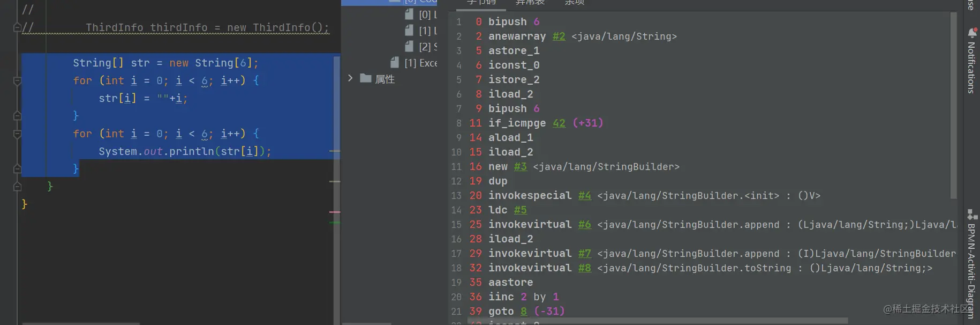Follow constant pool link #5 on ldc
This screenshot has height=325, width=980.
click(520, 210)
